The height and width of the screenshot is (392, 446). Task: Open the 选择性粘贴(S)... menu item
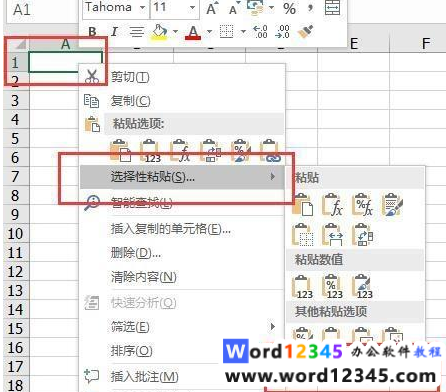point(182,177)
